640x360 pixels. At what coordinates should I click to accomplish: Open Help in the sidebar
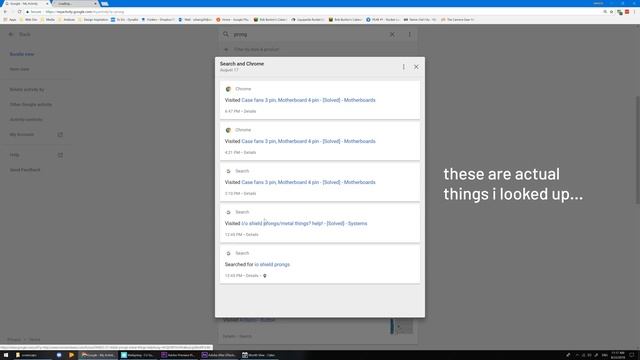(x=14, y=155)
